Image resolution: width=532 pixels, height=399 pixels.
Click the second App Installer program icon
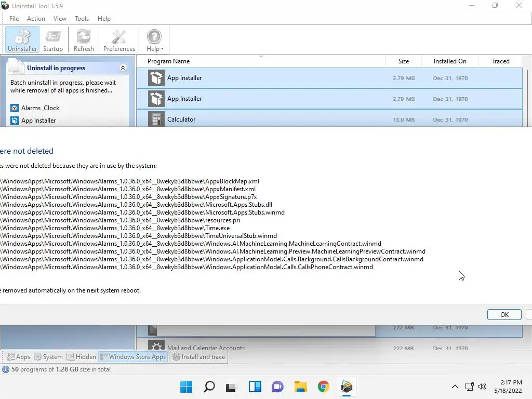(156, 99)
